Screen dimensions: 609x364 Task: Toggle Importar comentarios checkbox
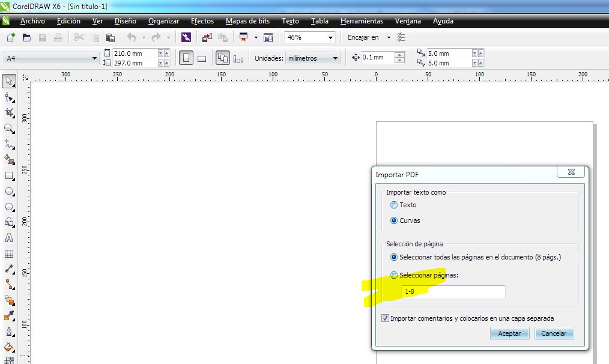[385, 318]
